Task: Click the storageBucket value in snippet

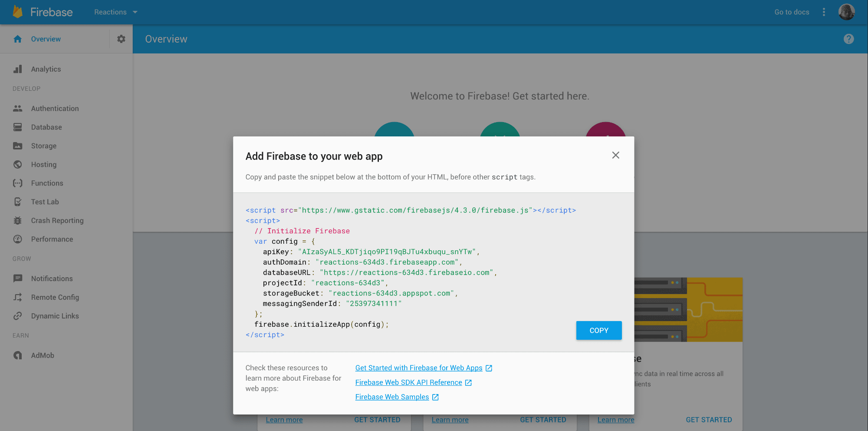Action: (x=391, y=294)
